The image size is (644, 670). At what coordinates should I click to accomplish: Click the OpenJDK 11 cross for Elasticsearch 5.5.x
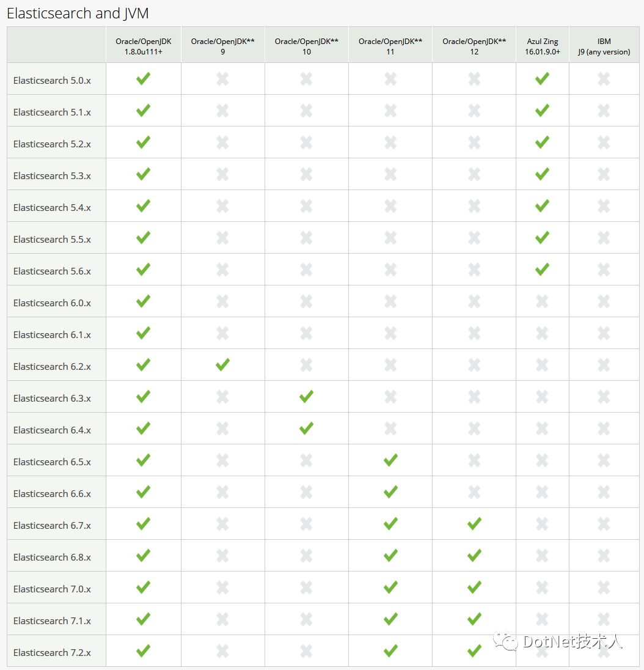(390, 238)
